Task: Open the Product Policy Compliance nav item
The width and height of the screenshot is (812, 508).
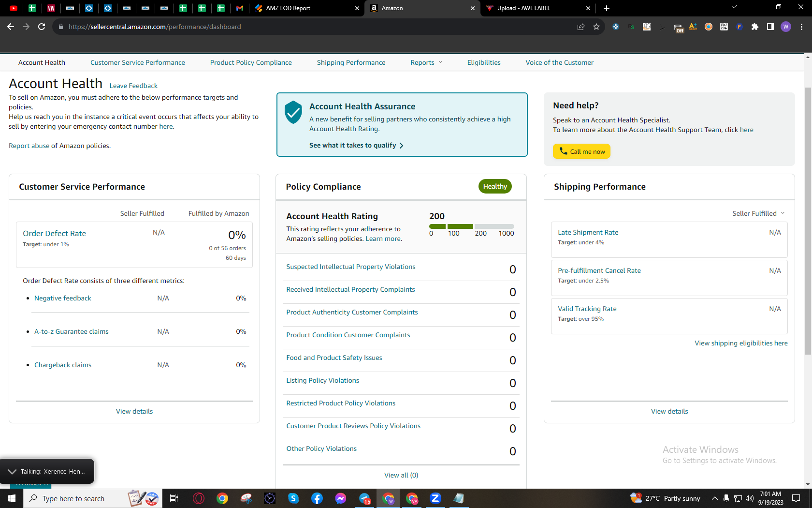Action: 251,62
